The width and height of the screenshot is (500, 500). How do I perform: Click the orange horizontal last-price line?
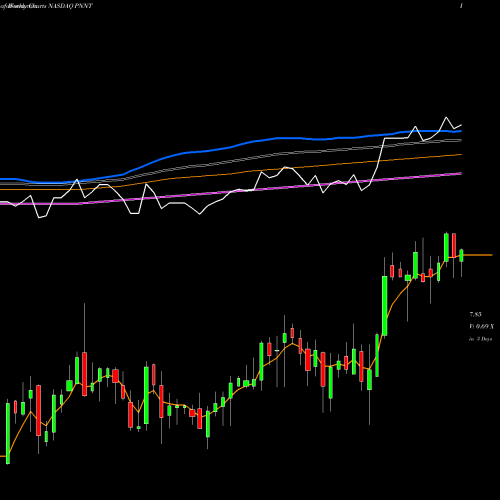(478, 255)
